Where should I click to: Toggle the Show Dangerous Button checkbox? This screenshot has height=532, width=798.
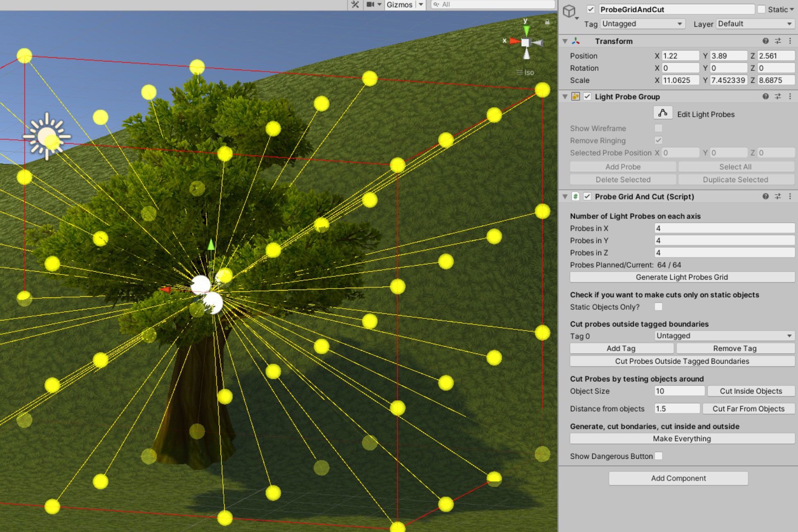click(x=659, y=456)
